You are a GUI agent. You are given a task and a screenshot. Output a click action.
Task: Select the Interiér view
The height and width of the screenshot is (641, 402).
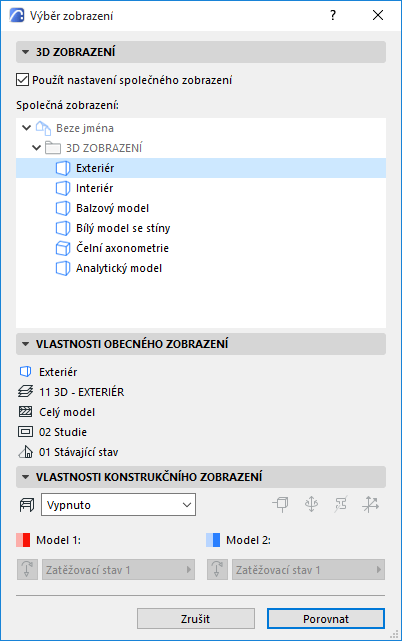tap(200, 188)
